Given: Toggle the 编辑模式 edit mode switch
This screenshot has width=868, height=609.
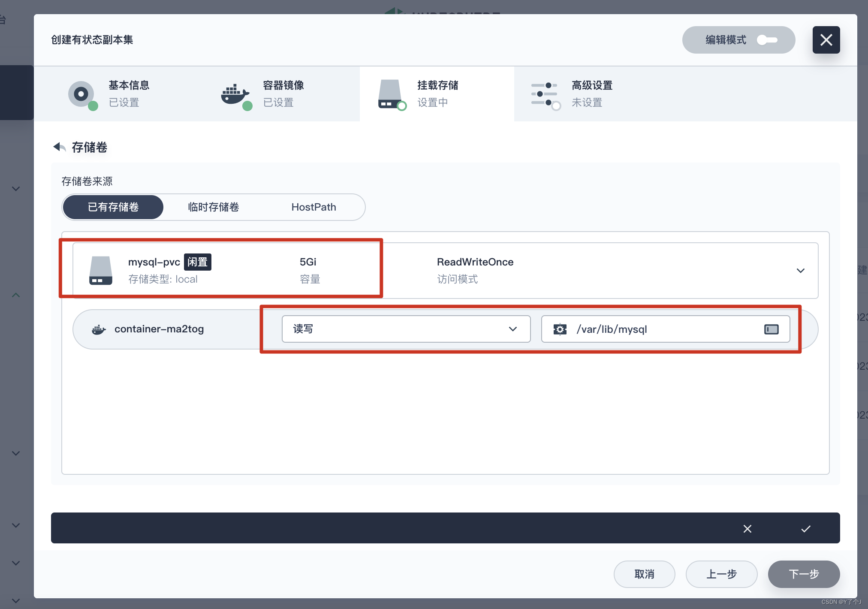Looking at the screenshot, I should [x=767, y=40].
